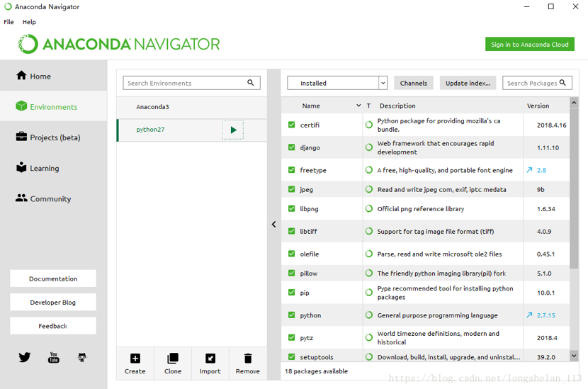Toggle the freetype package checkbox

[291, 169]
